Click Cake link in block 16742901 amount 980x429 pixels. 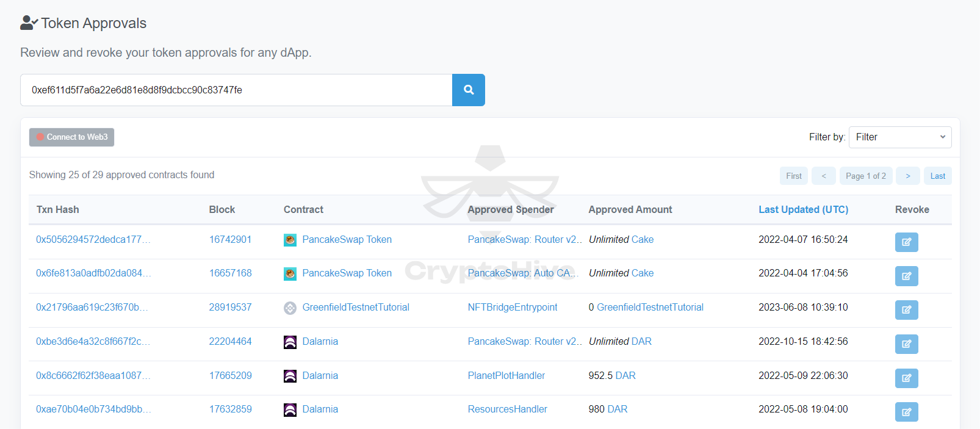click(642, 239)
